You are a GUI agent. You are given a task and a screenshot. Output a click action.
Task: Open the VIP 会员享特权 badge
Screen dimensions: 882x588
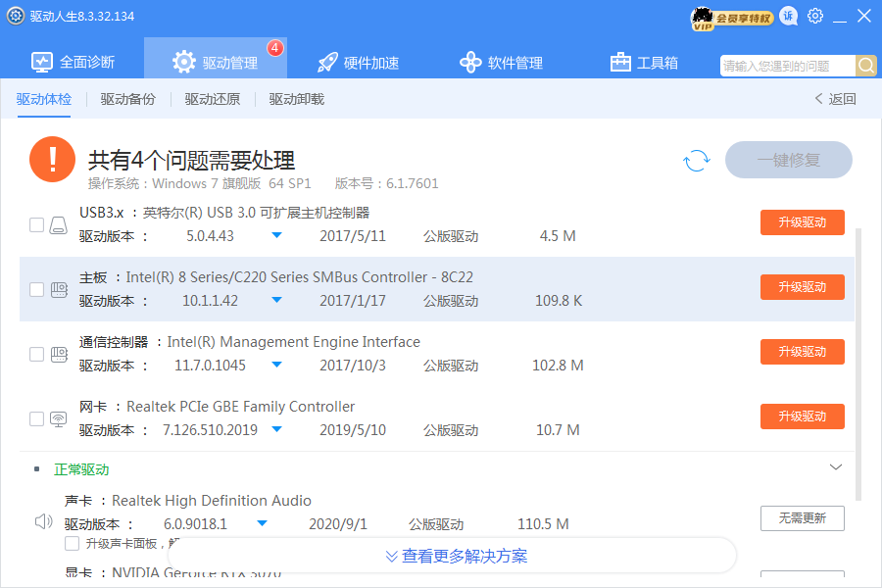731,19
